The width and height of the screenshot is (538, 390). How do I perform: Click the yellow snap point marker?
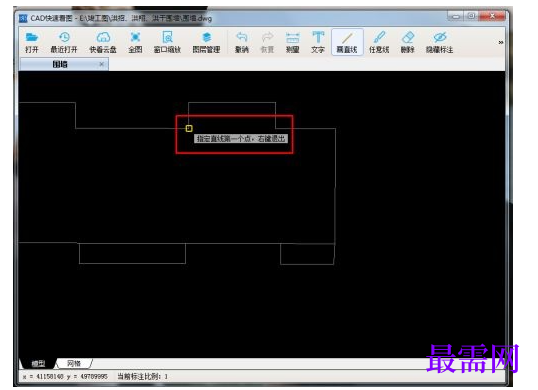pos(189,128)
